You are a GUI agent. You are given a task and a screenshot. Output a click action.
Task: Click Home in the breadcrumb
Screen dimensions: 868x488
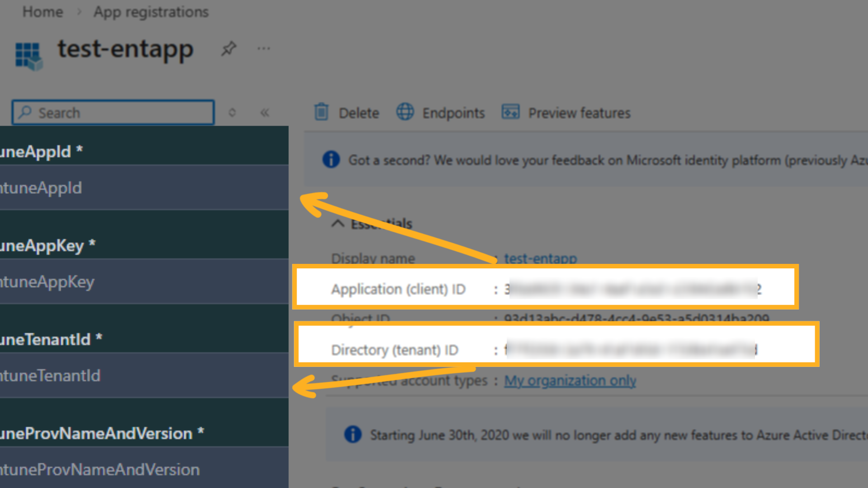pos(42,12)
